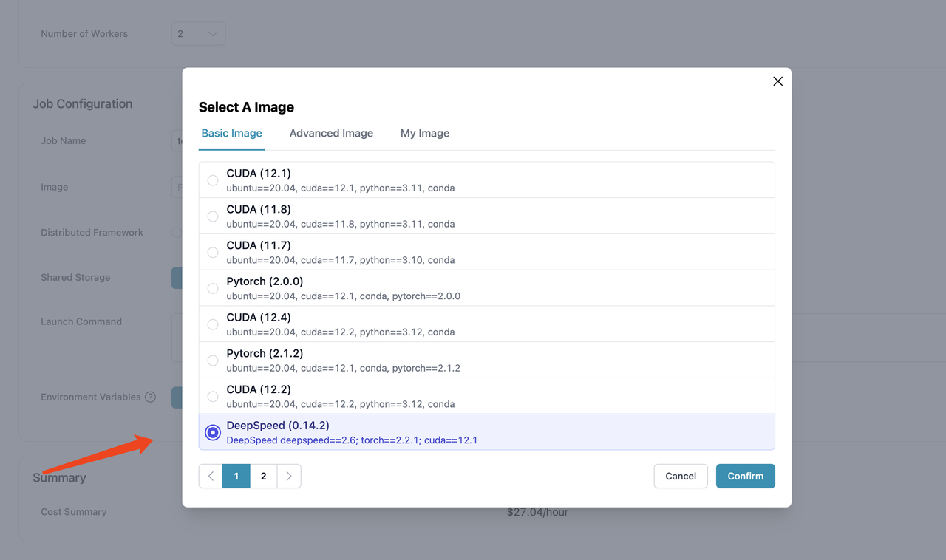This screenshot has width=946, height=560.
Task: Select the CUDA (12.1) radio button
Action: point(213,180)
